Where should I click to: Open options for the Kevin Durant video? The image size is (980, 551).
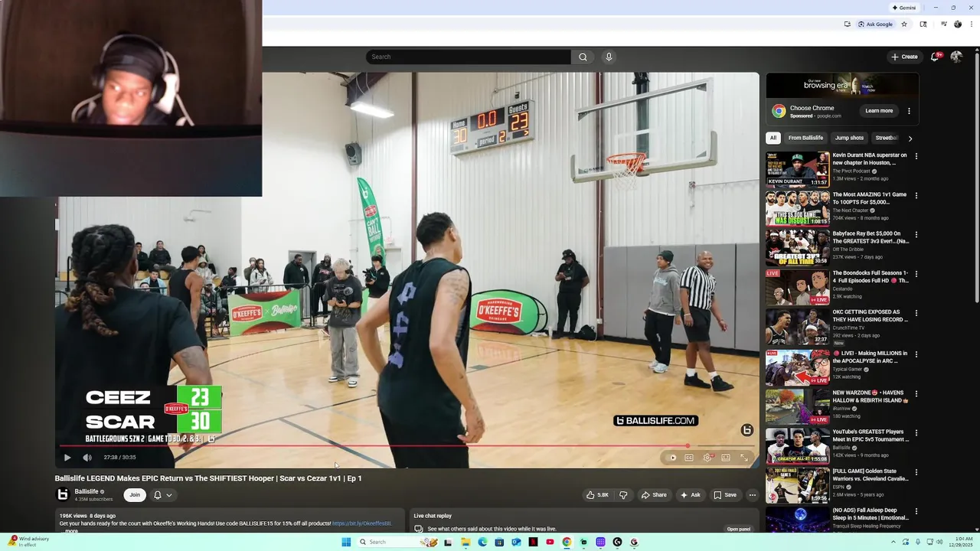tap(916, 156)
